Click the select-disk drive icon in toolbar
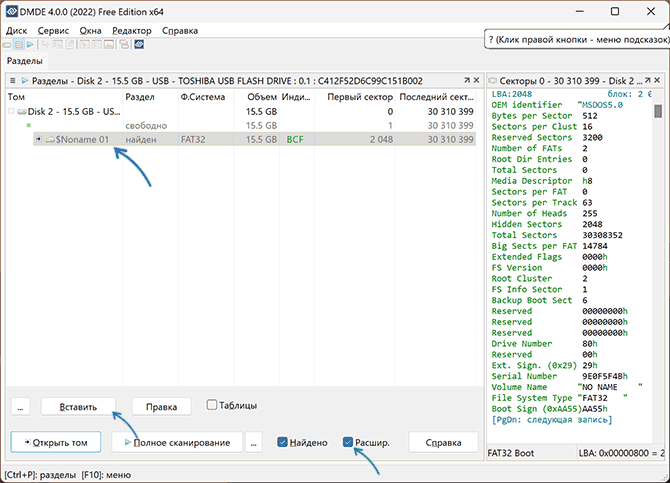 click(x=7, y=44)
